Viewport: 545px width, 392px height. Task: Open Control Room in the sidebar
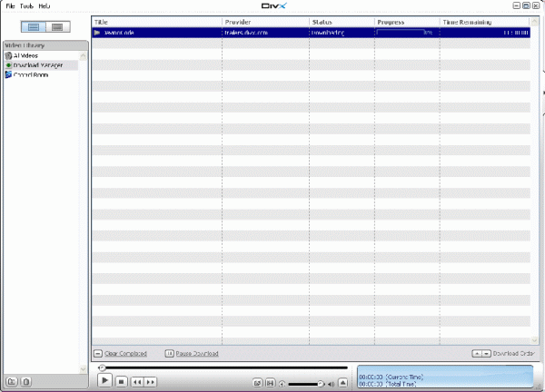[x=31, y=74]
